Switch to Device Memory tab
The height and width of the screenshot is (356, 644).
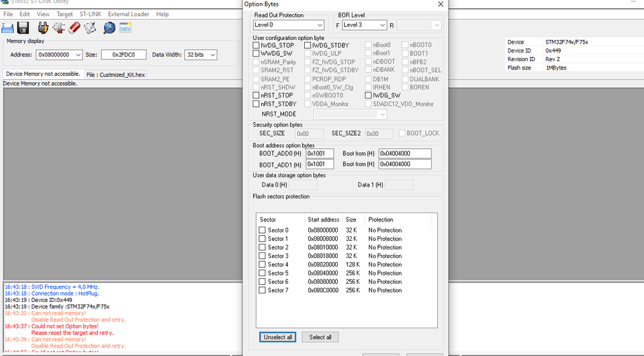coord(43,74)
